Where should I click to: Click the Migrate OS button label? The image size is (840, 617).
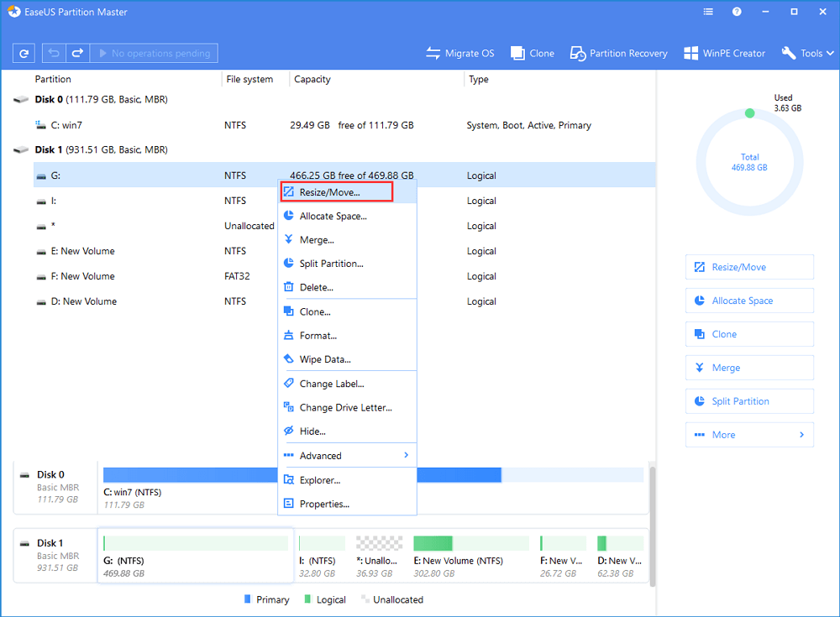[470, 53]
